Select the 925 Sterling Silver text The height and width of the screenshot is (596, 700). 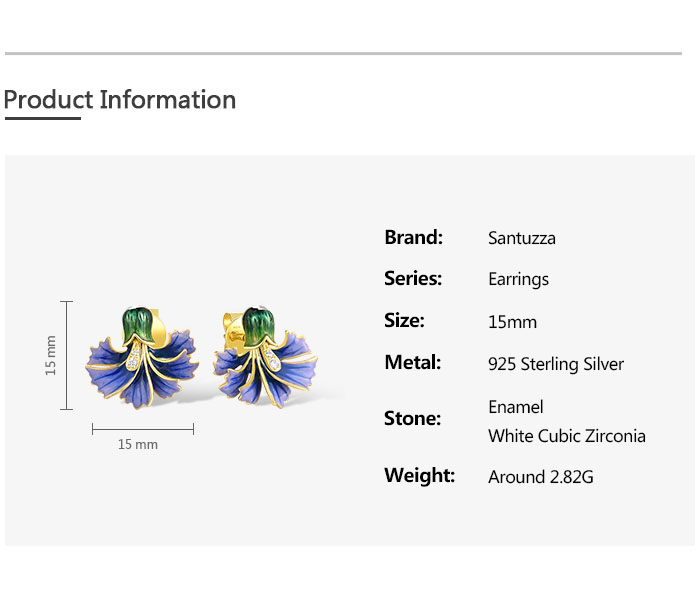tap(556, 364)
